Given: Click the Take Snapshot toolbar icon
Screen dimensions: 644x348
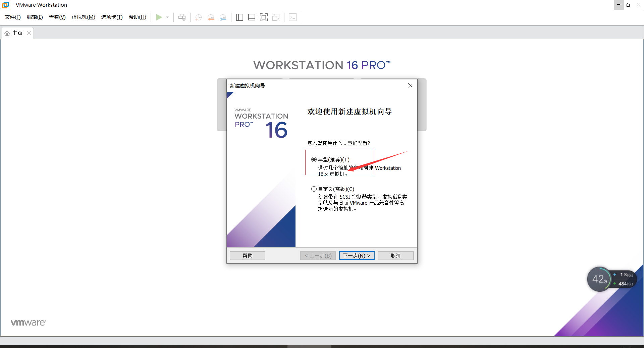Looking at the screenshot, I should click(199, 17).
